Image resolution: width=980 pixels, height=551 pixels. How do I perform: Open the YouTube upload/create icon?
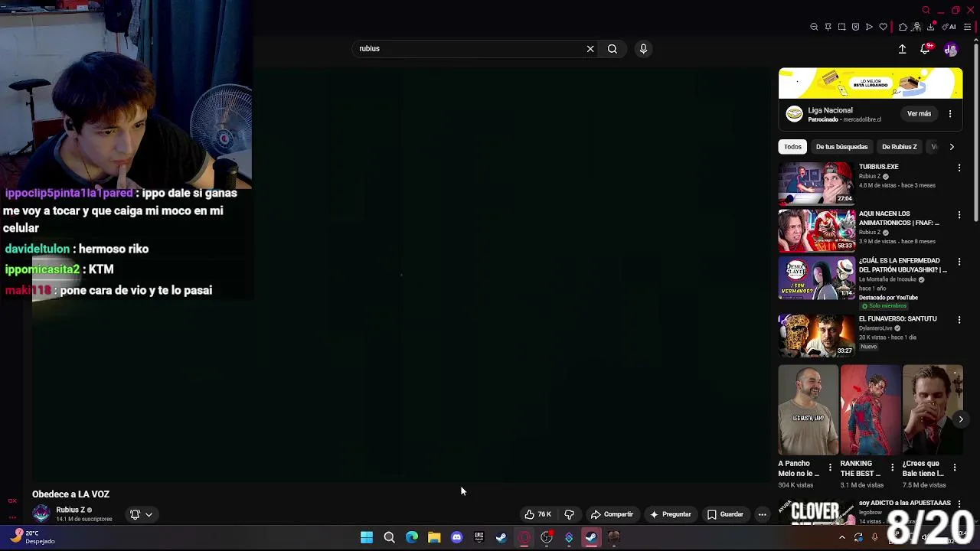click(902, 49)
